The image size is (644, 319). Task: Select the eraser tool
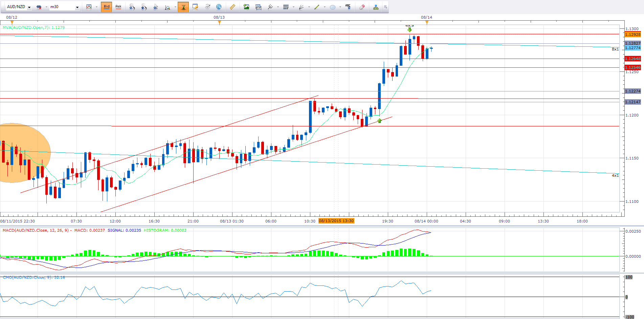tap(362, 7)
